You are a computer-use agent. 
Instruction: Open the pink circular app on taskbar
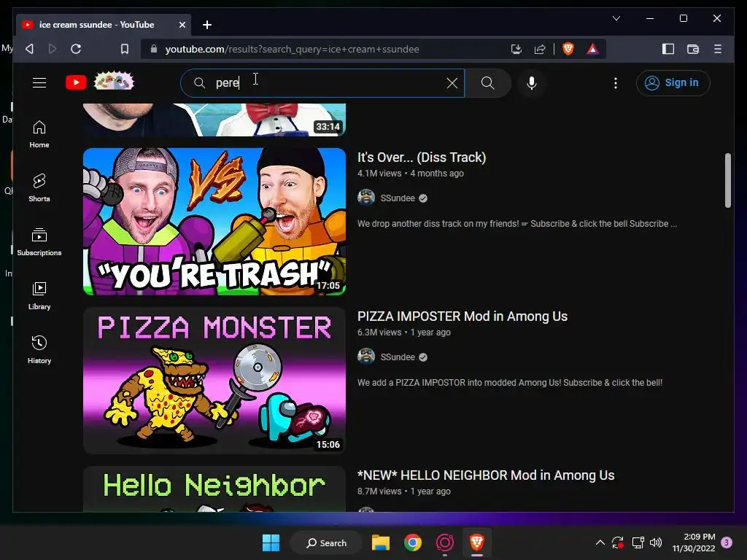[x=445, y=542]
